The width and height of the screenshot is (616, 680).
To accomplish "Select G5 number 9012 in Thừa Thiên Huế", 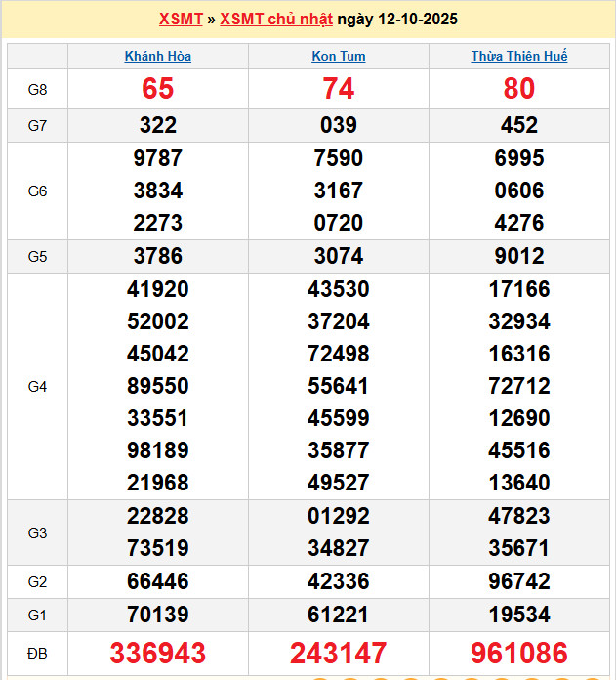I will click(x=519, y=256).
